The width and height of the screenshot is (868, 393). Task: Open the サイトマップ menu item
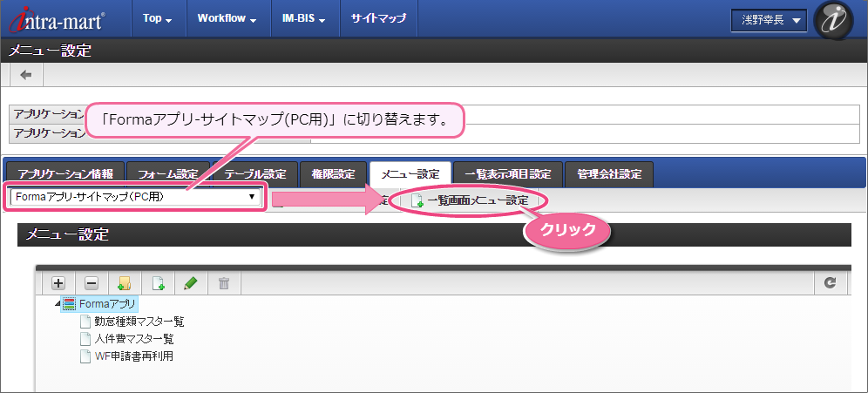pos(378,18)
